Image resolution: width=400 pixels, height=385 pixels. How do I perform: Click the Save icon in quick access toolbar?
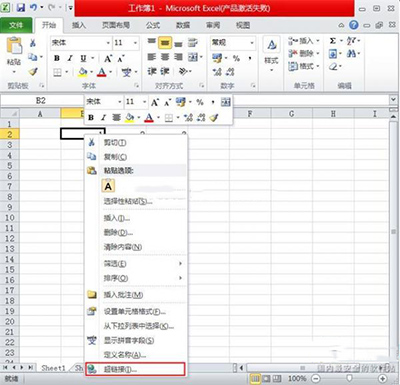click(x=21, y=7)
